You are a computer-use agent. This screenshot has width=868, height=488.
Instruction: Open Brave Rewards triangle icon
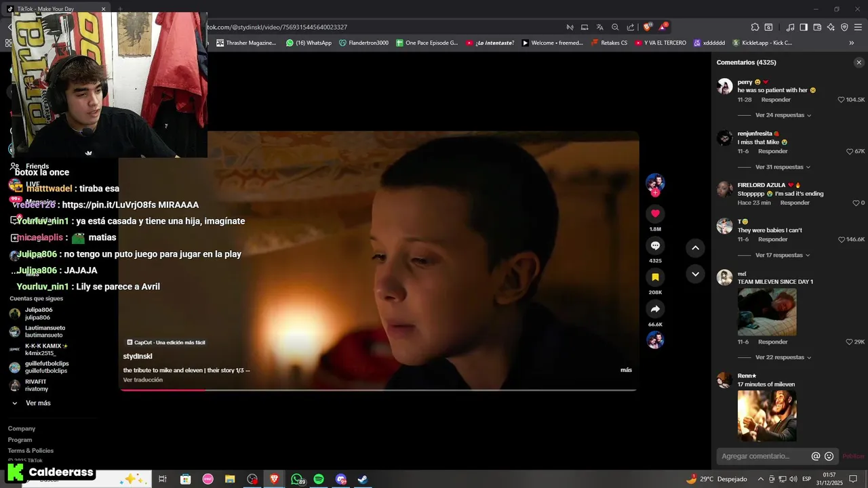click(x=663, y=27)
